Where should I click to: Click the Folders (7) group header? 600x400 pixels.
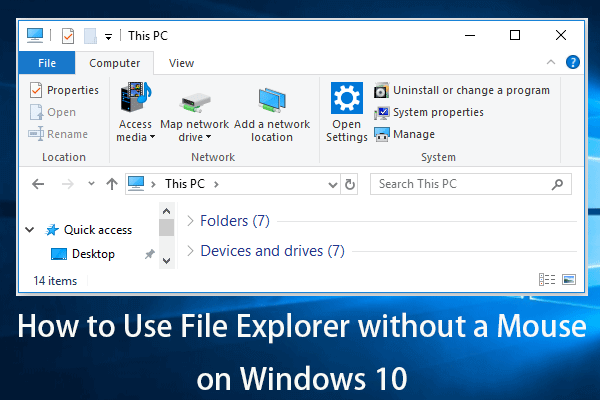coord(235,221)
